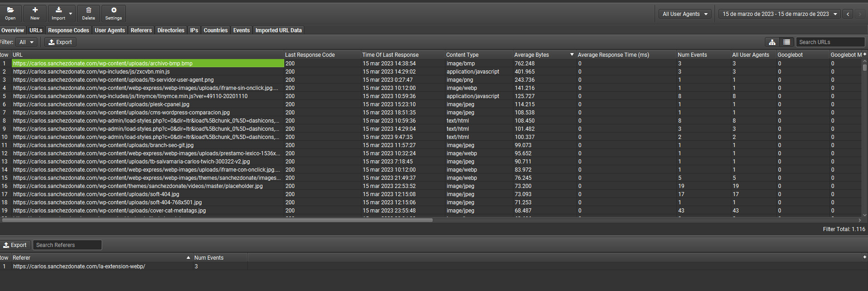Expand the Import dropdown arrow

pyautogui.click(x=70, y=14)
